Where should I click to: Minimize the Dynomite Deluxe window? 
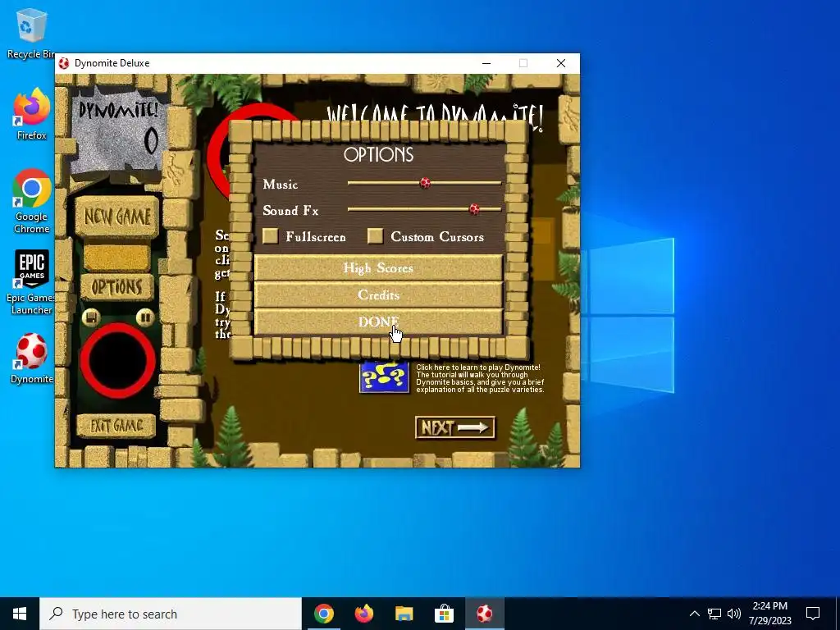click(x=486, y=63)
